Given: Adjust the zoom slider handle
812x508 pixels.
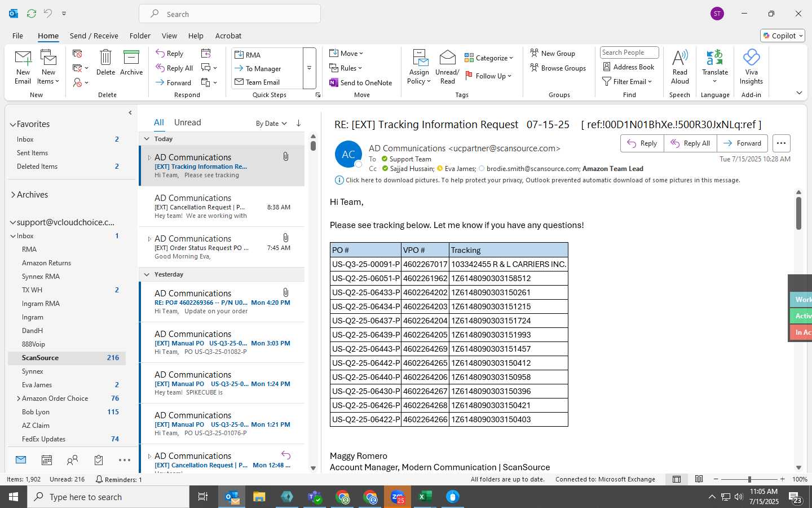Looking at the screenshot, I should (749, 479).
